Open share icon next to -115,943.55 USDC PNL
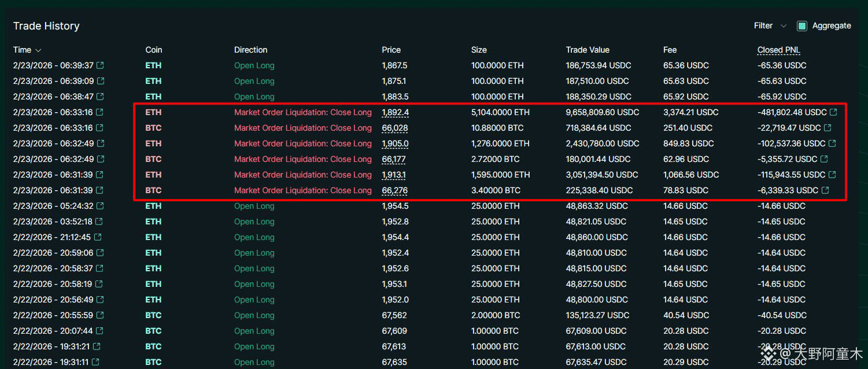Image resolution: width=868 pixels, height=369 pixels. [832, 175]
